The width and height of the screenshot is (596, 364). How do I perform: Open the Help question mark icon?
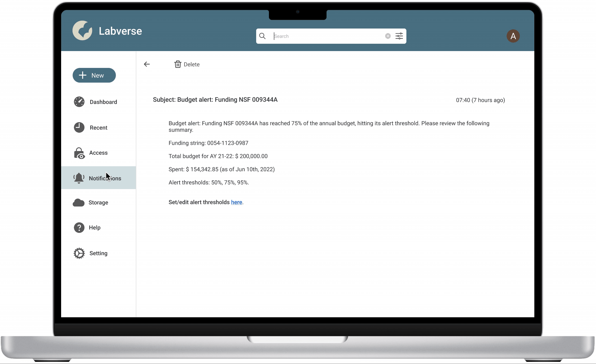79,227
